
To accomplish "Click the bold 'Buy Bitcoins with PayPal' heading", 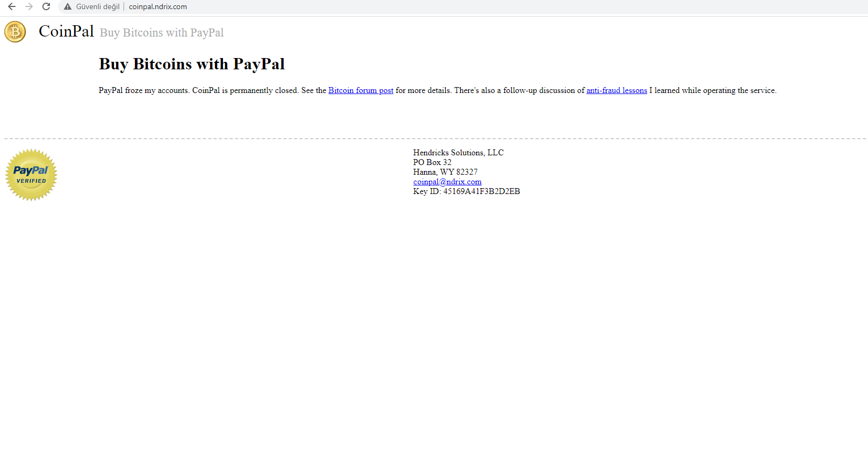I will click(x=192, y=64).
